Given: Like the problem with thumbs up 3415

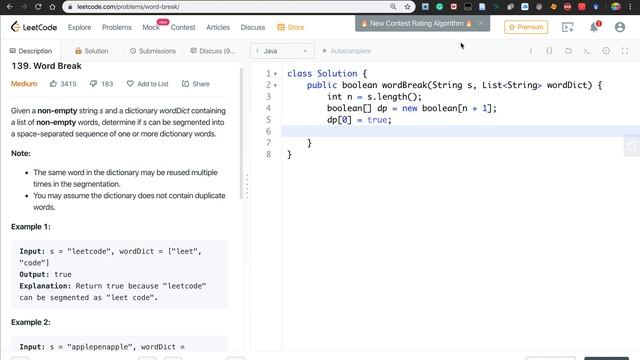Looking at the screenshot, I should (x=63, y=84).
